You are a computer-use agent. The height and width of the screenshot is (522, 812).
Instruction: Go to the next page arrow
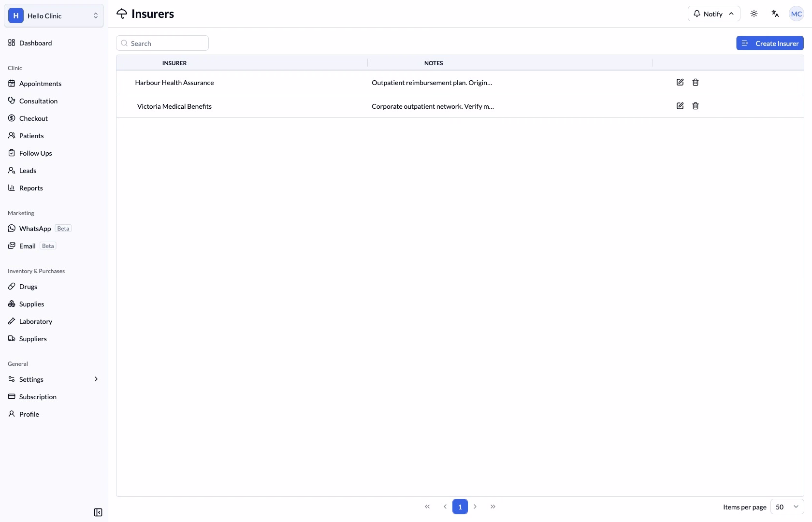tap(475, 507)
